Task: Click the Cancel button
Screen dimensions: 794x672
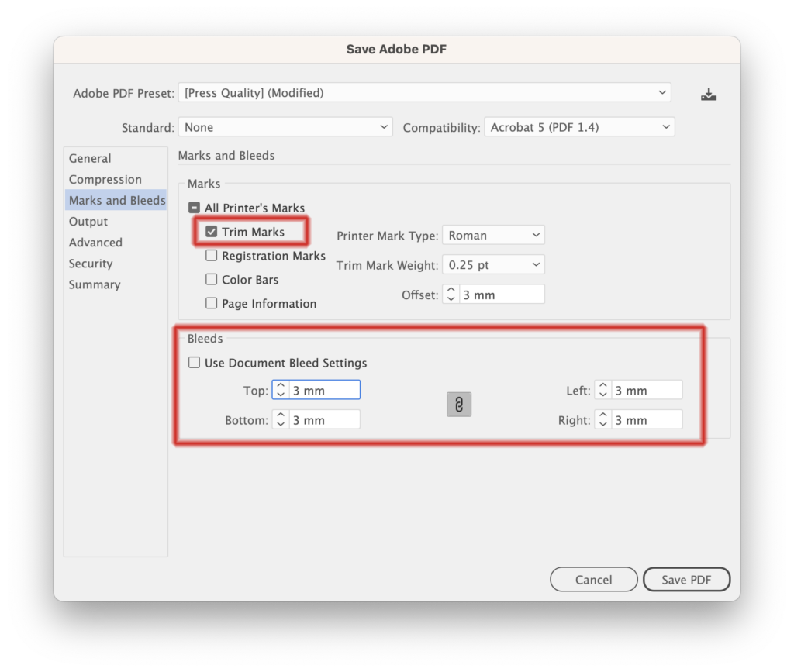Action: pyautogui.click(x=593, y=580)
